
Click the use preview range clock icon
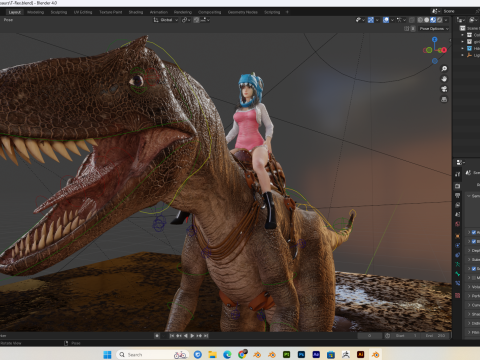coord(388,336)
